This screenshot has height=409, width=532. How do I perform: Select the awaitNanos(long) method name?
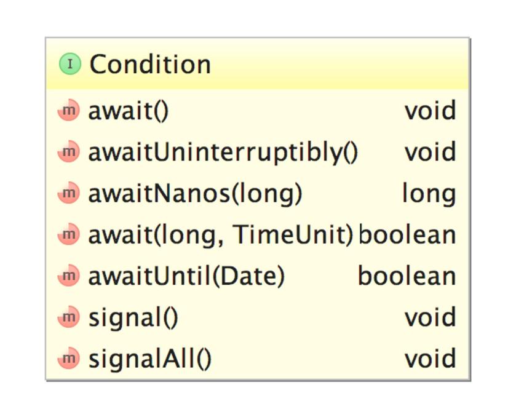click(196, 194)
